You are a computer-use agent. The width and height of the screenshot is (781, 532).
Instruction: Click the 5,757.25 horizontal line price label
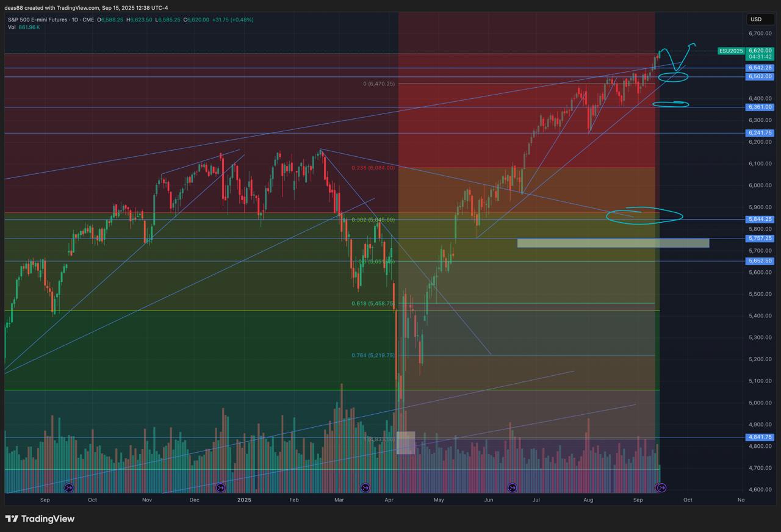760,239
